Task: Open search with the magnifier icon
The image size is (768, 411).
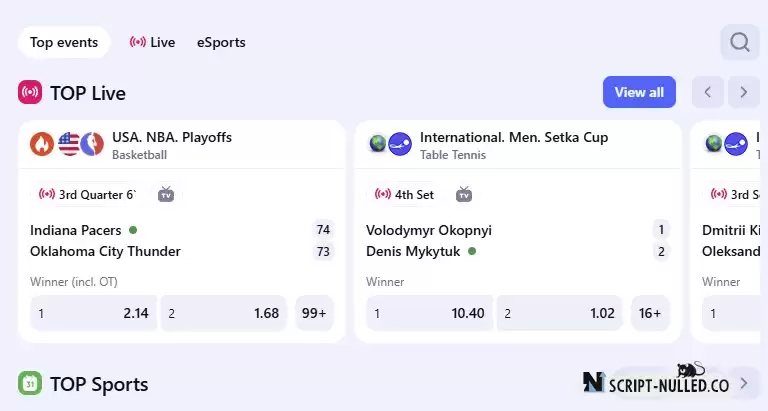Action: (x=740, y=42)
